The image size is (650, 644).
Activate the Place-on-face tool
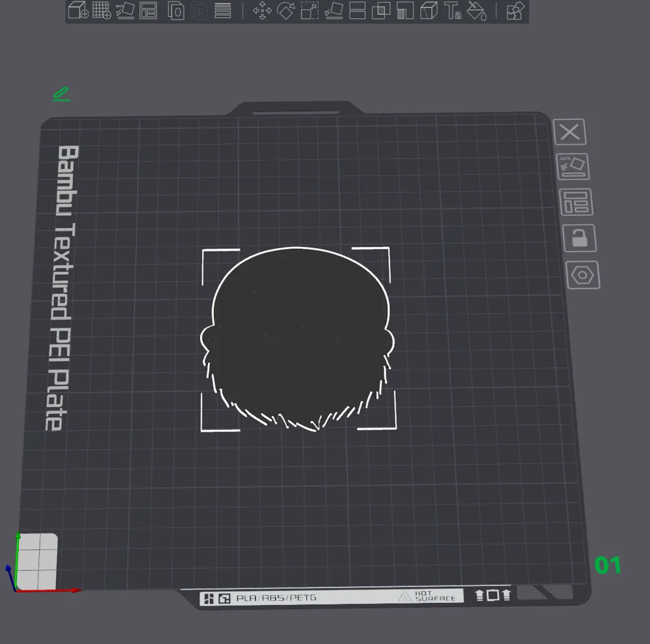click(333, 11)
